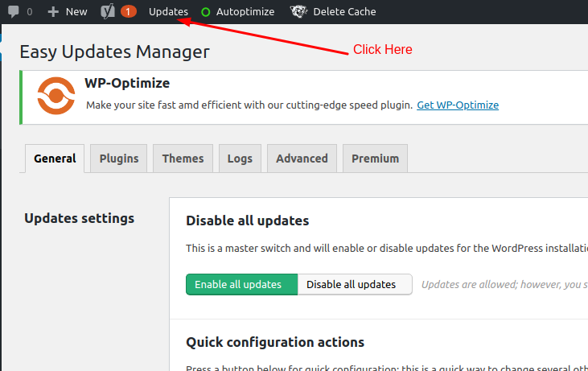Click the Easy Updates Manager heading
The image size is (588, 371).
click(x=114, y=52)
